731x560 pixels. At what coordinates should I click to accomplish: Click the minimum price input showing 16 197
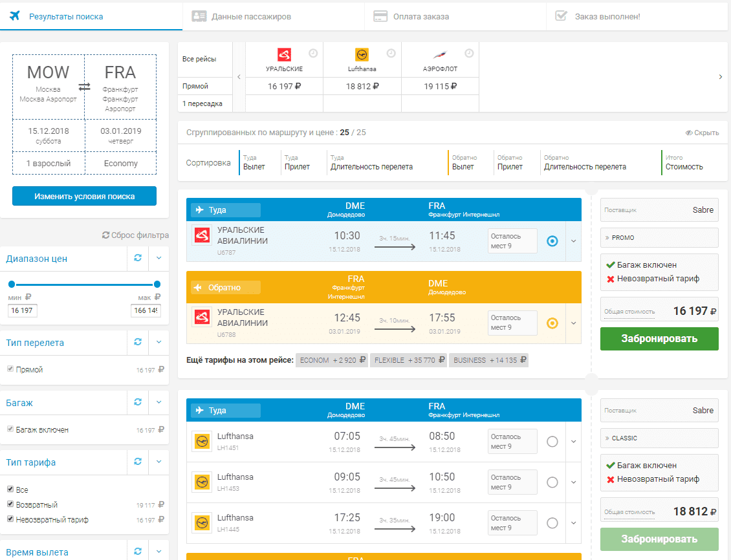click(x=22, y=310)
